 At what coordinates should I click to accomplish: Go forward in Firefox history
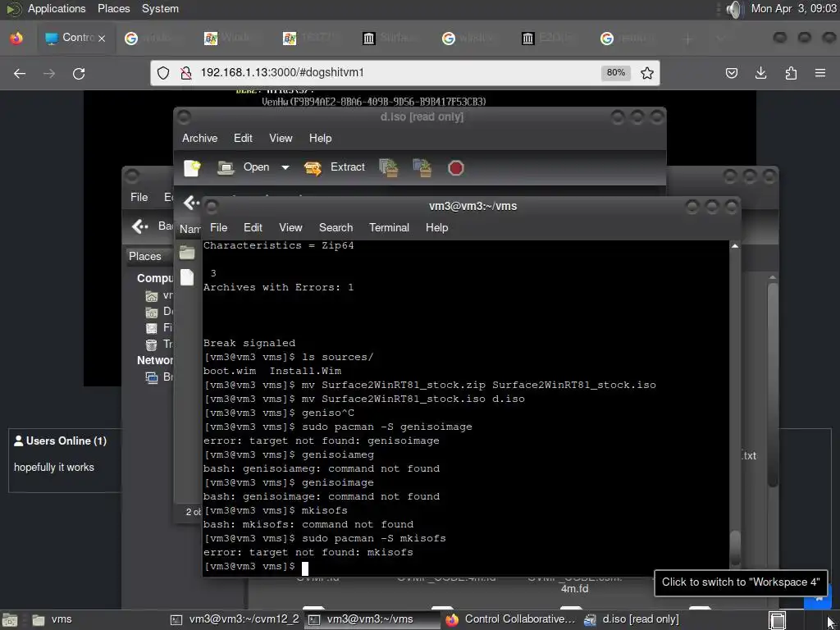49,73
